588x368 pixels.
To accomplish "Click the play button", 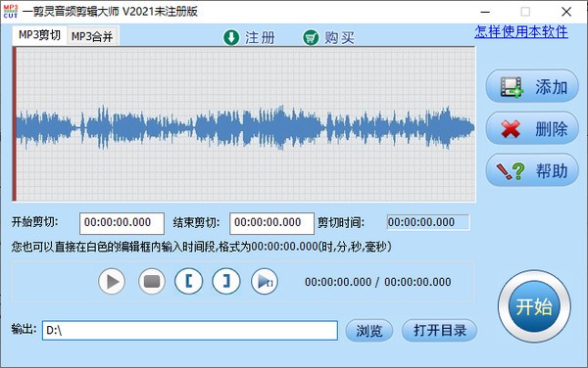I will (x=112, y=281).
